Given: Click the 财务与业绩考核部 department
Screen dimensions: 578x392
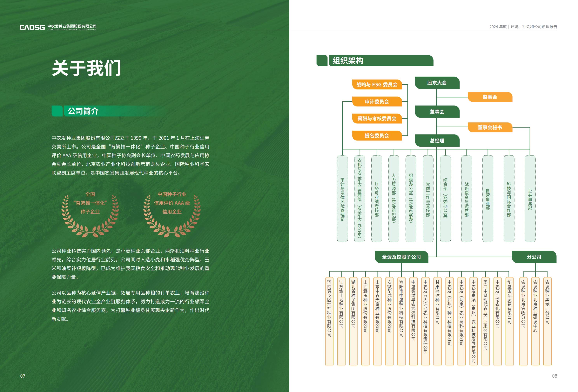Looking at the screenshot, I should coord(377,199).
